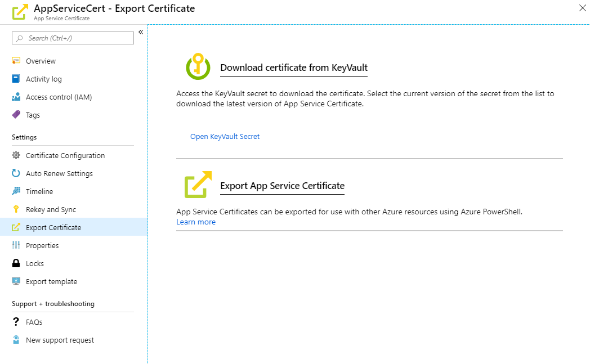
Task: Click the Auto Renew Settings refresh icon
Action: [x=16, y=173]
